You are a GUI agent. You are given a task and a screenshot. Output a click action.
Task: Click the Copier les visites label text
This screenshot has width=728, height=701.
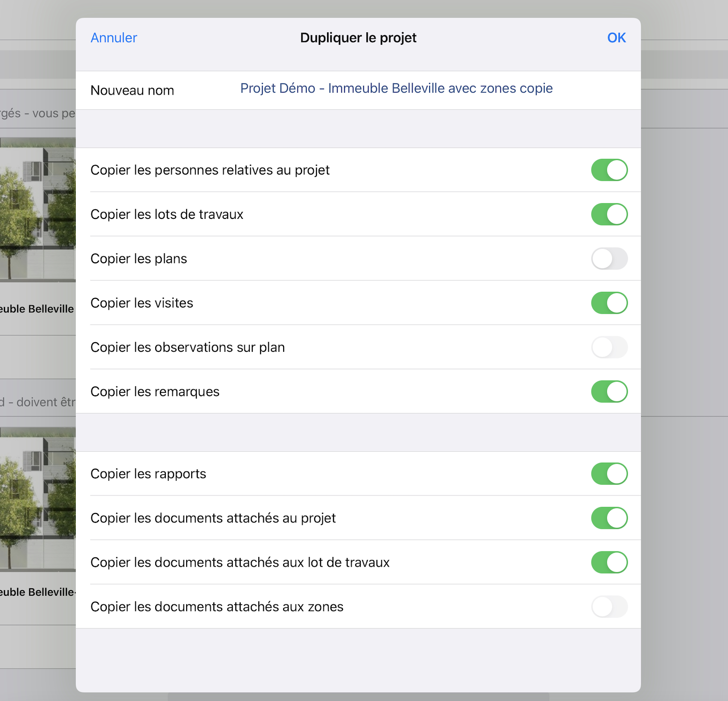[142, 303]
